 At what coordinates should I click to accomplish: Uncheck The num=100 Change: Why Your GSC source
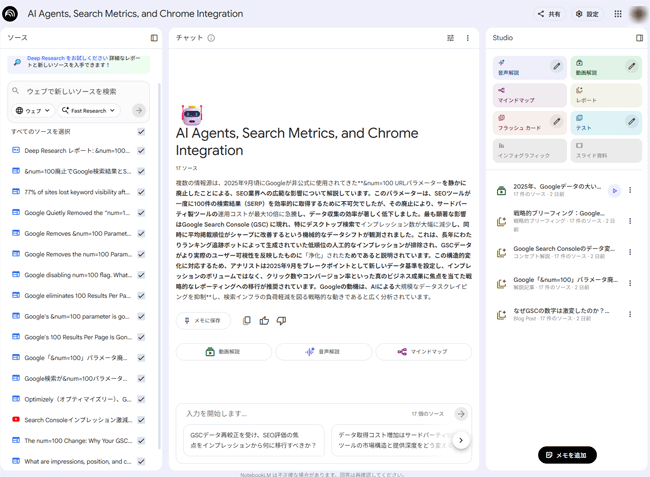pyautogui.click(x=141, y=441)
